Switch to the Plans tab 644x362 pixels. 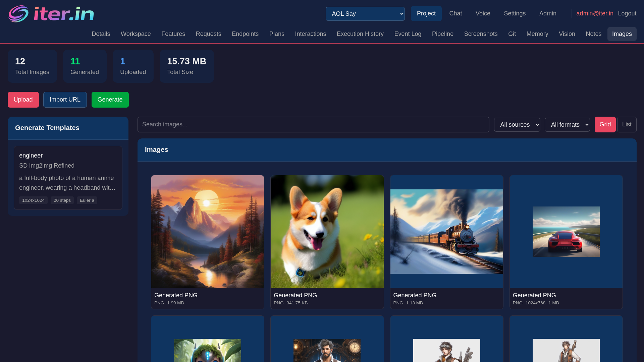coord(277,34)
